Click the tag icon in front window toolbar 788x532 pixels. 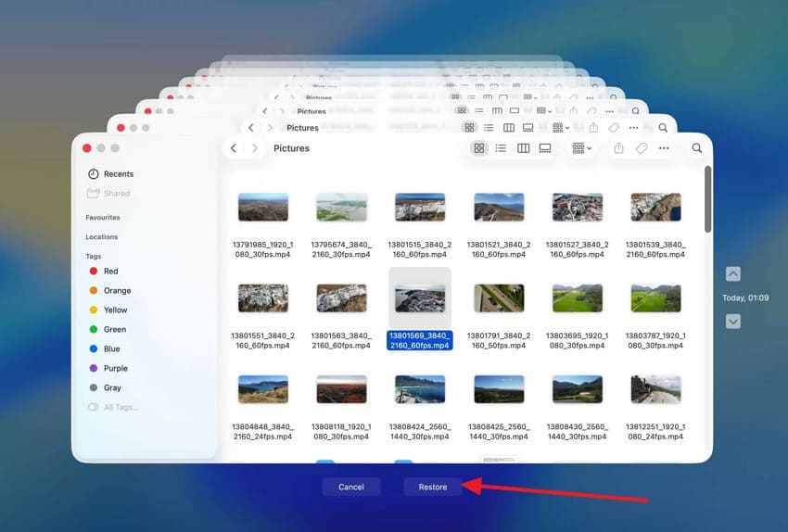pyautogui.click(x=642, y=148)
